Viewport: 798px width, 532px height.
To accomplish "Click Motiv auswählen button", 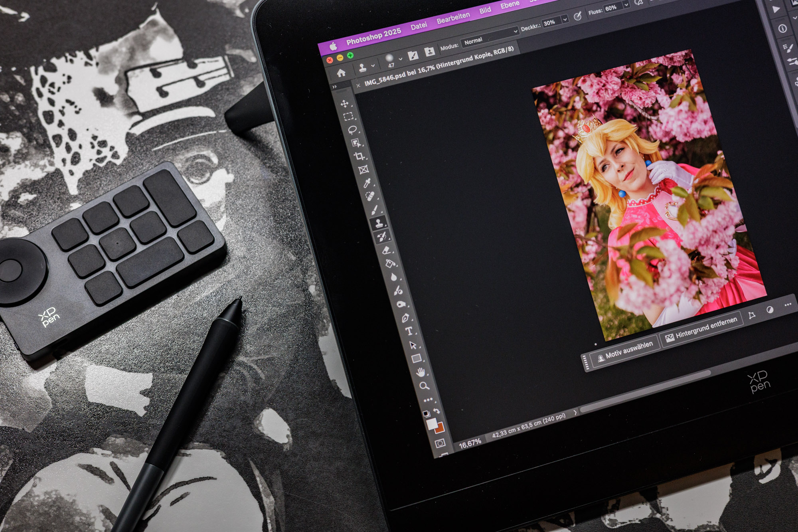I will [x=624, y=352].
